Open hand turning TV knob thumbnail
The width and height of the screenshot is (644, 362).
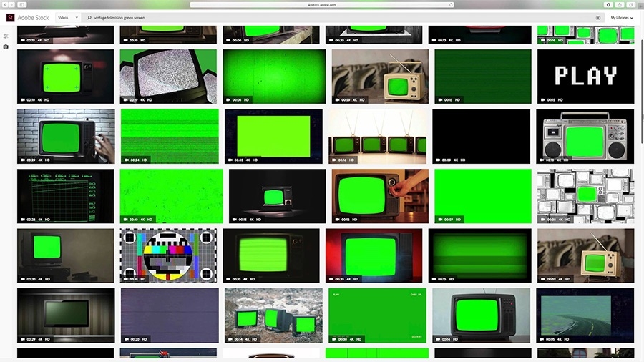click(380, 196)
